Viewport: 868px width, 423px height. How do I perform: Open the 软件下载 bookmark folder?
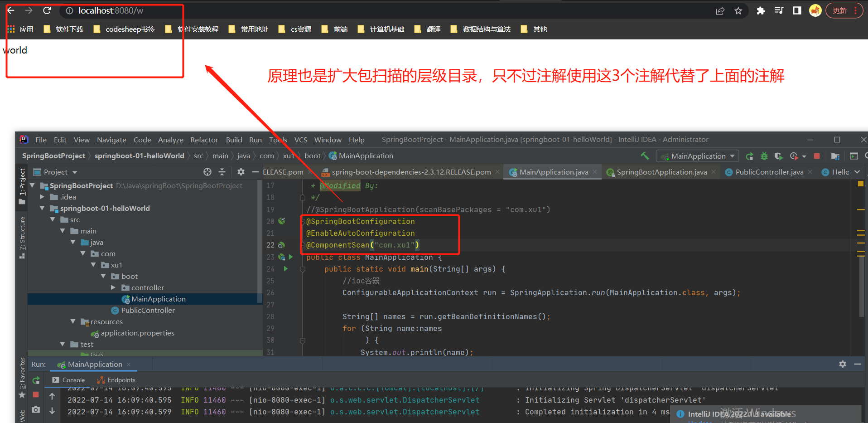coord(64,29)
